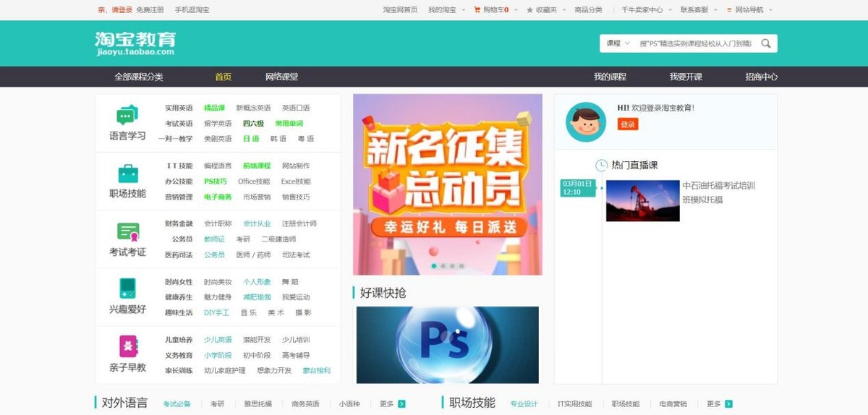Select the 雅思托福 tab

258,404
